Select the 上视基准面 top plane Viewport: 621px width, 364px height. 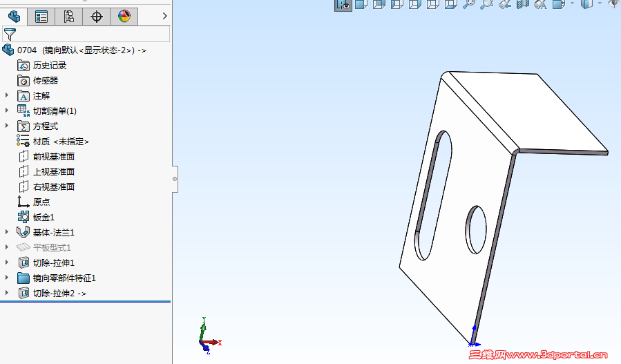pos(54,172)
